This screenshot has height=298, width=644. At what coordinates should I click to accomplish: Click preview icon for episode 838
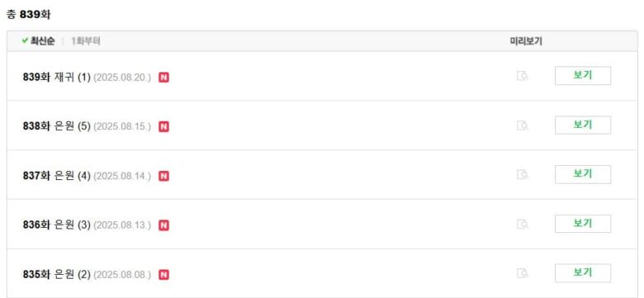[522, 125]
